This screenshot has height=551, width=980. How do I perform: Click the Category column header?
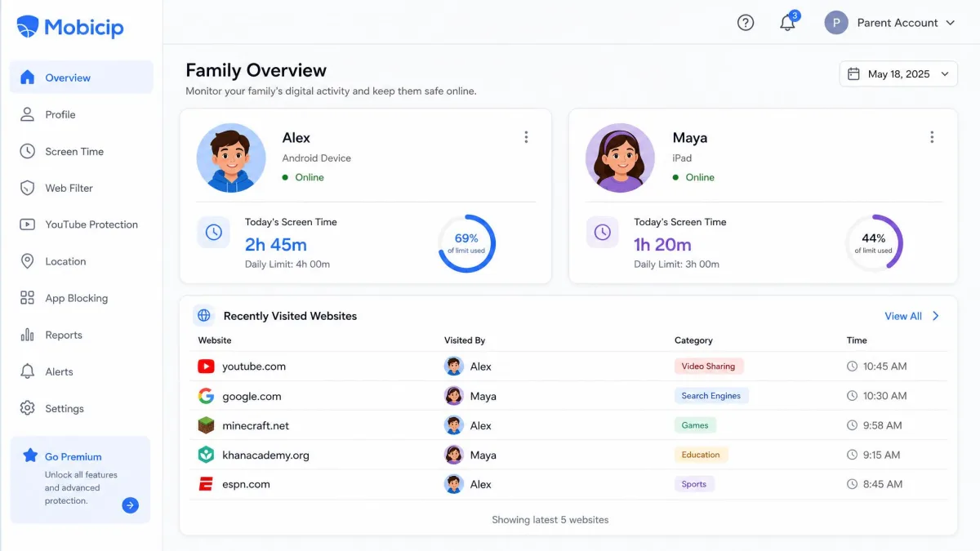pos(693,340)
